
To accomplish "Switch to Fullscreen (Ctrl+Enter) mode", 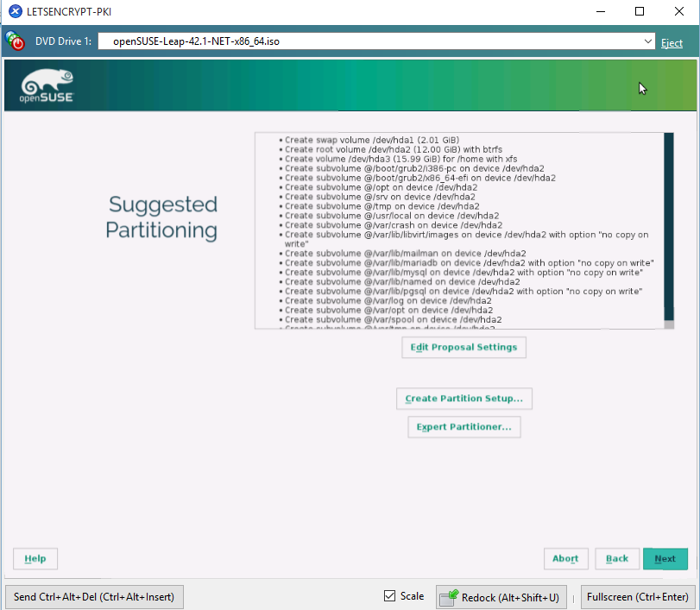I will click(637, 597).
